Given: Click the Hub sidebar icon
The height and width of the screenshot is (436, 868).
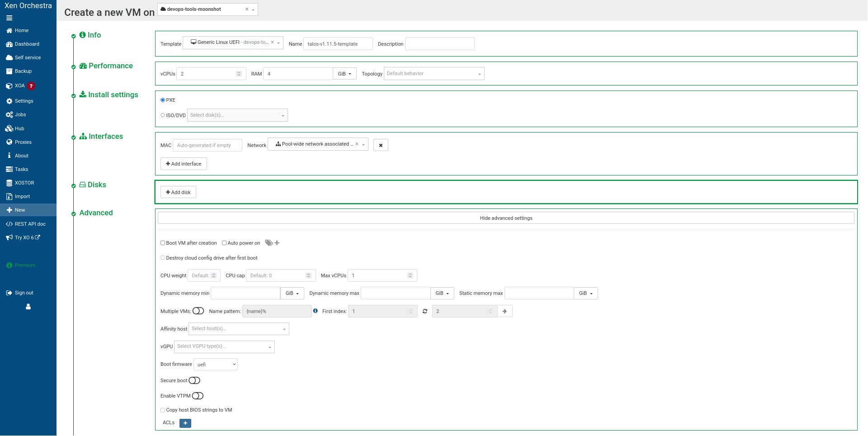Looking at the screenshot, I should (9, 128).
